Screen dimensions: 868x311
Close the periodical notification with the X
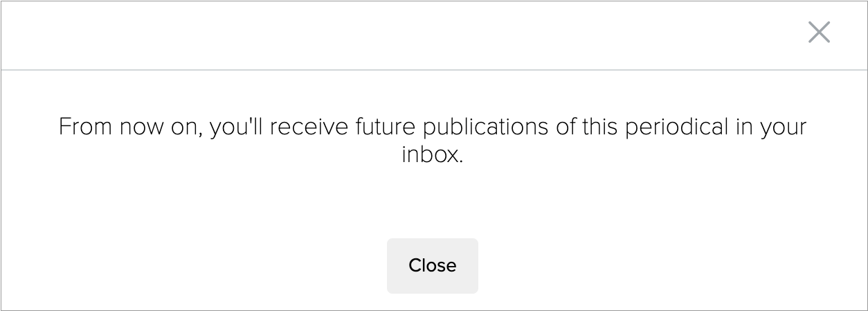coord(819,32)
